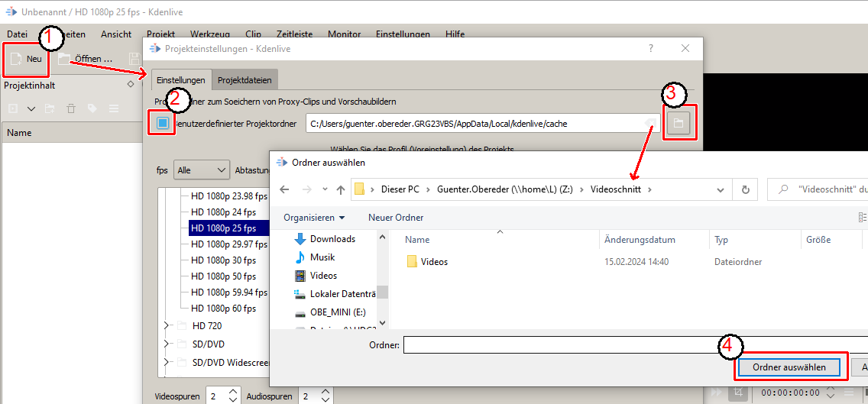Click the Videospuren spin box
This screenshot has height=404, width=868.
tap(215, 396)
